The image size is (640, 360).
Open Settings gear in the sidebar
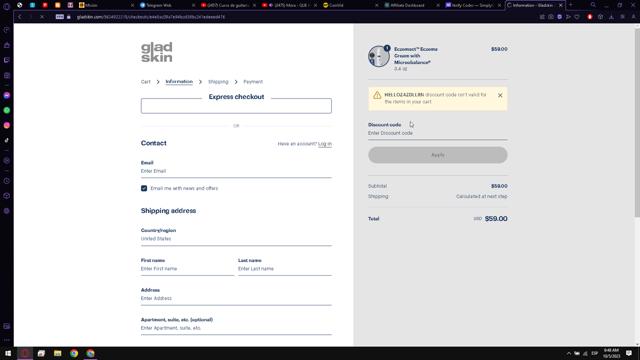(x=7, y=211)
